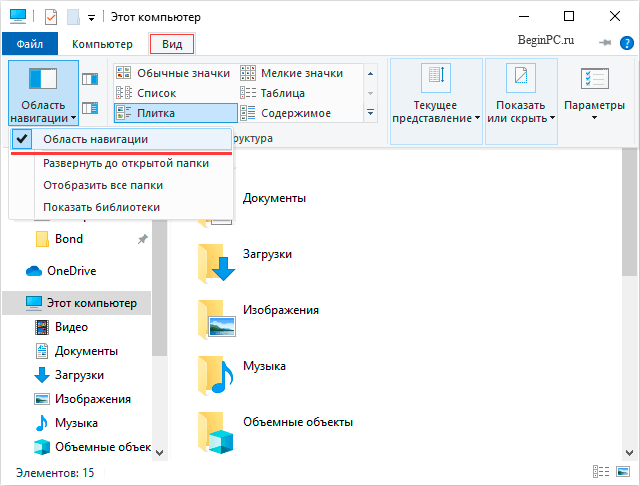Click the new folder quick access icon
The image size is (640, 486).
73,17
